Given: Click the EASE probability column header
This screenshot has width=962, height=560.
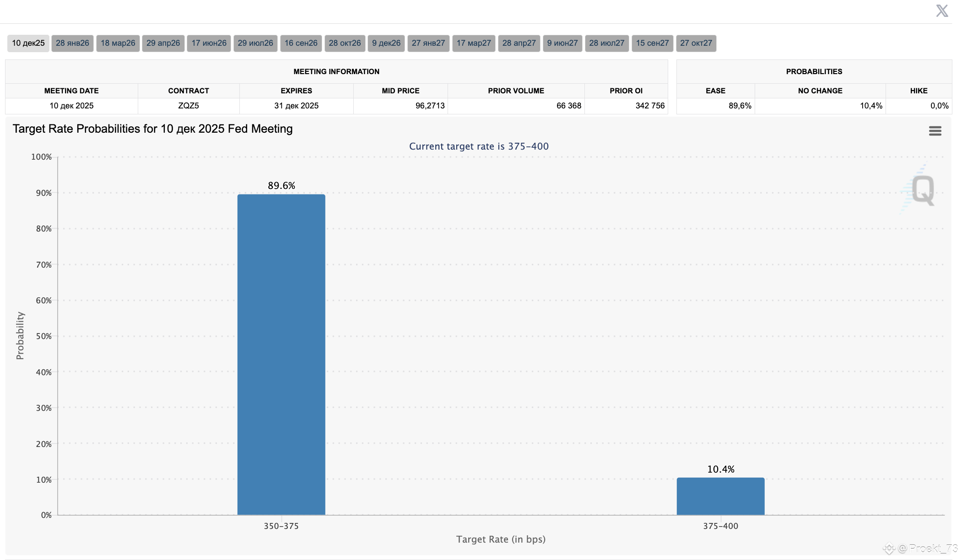Looking at the screenshot, I should tap(716, 91).
